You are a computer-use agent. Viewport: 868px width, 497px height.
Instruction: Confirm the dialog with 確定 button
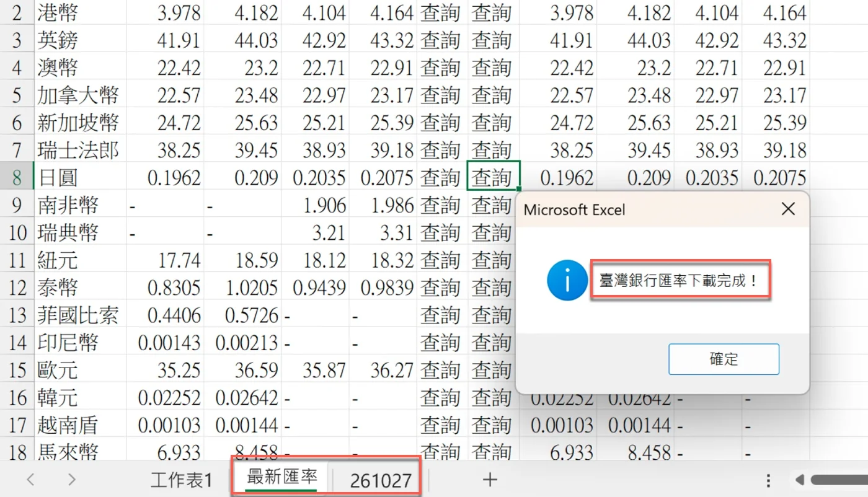[x=724, y=359]
